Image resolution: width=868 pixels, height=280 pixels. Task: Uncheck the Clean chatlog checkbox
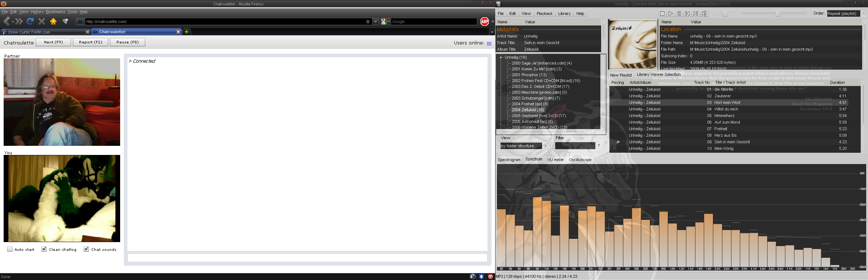click(x=44, y=249)
